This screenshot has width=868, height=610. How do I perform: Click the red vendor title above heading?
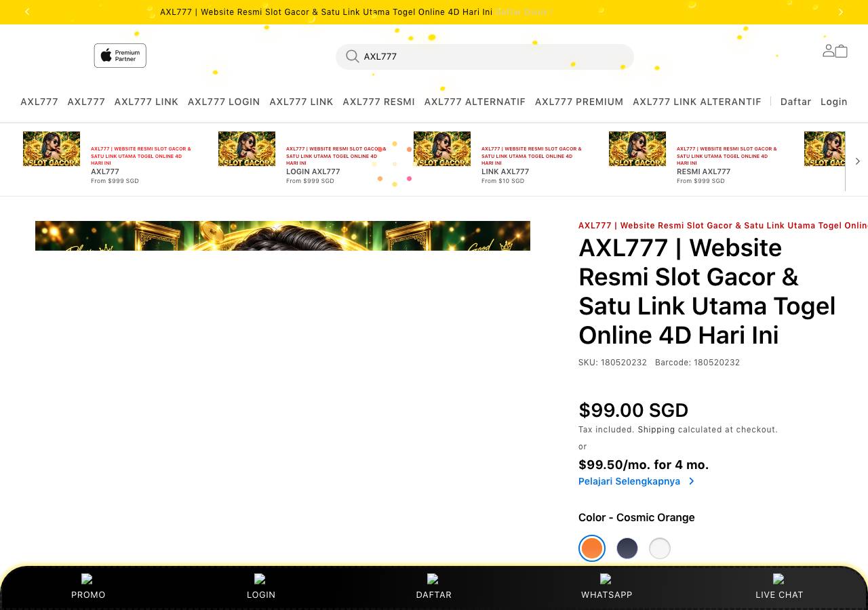pyautogui.click(x=723, y=226)
